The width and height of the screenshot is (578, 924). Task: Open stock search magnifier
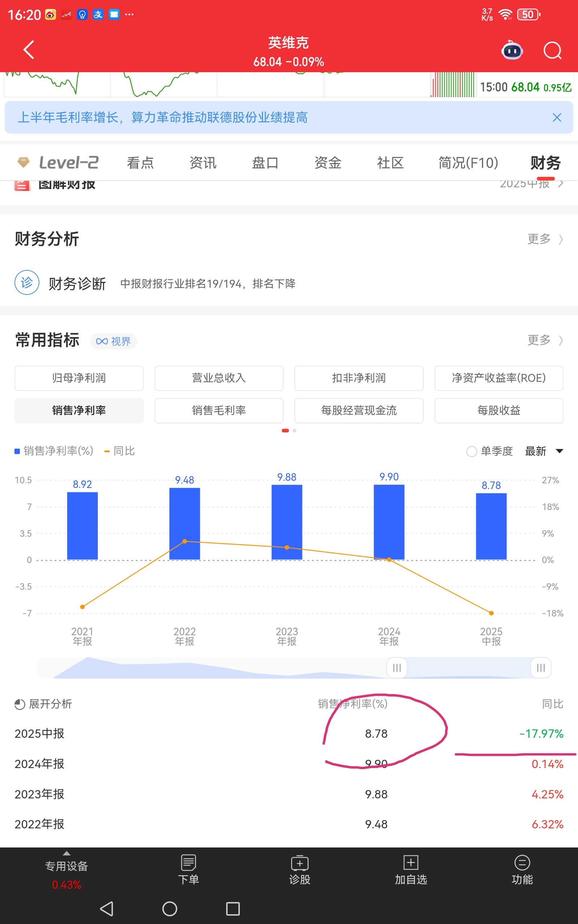552,50
